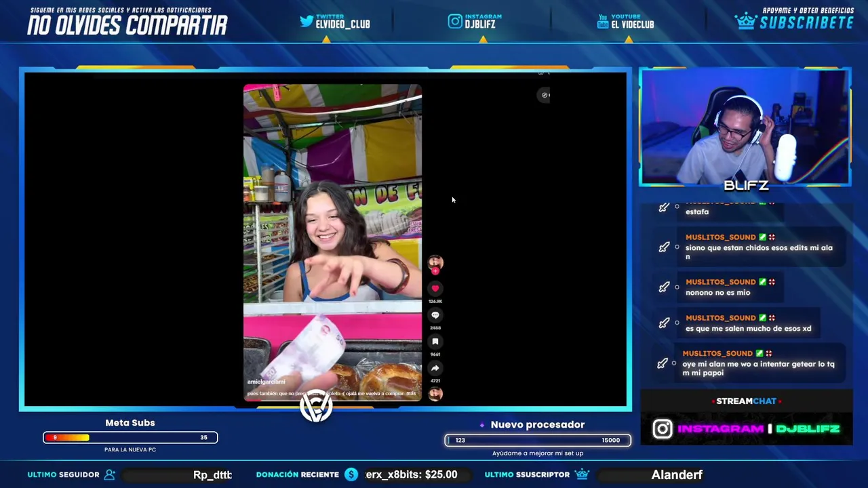The width and height of the screenshot is (868, 488).
Task: Click the latest follower name Rp_dttb
Action: 212,475
